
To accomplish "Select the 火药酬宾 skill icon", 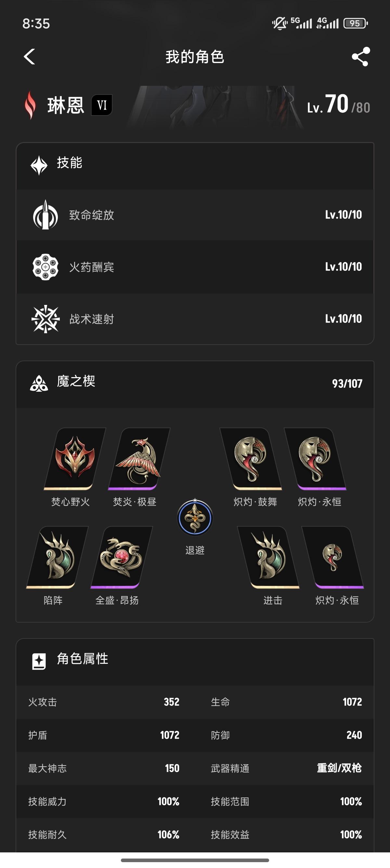I will (45, 267).
